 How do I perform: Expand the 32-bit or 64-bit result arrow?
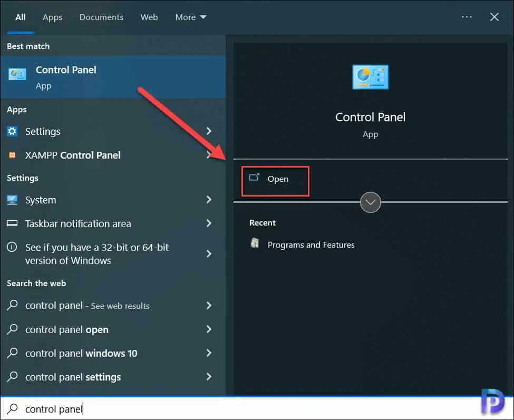pyautogui.click(x=209, y=253)
